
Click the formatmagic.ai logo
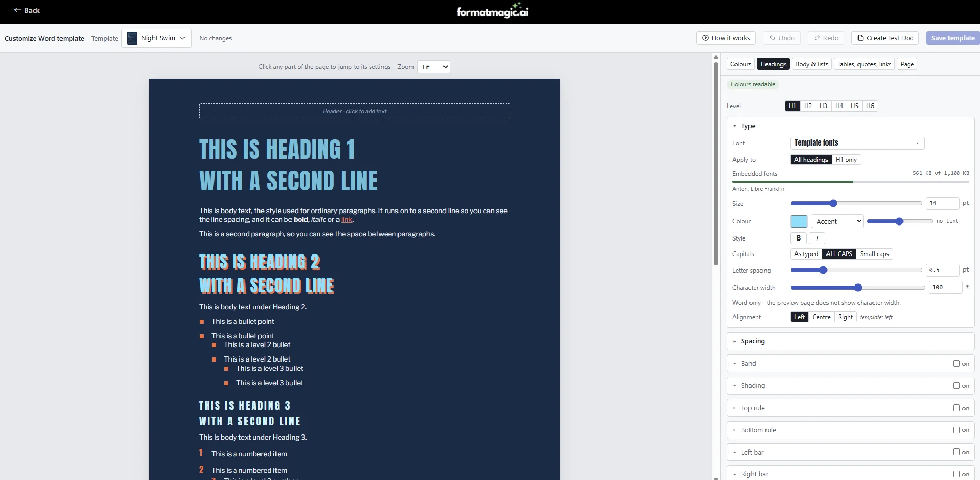tap(493, 11)
